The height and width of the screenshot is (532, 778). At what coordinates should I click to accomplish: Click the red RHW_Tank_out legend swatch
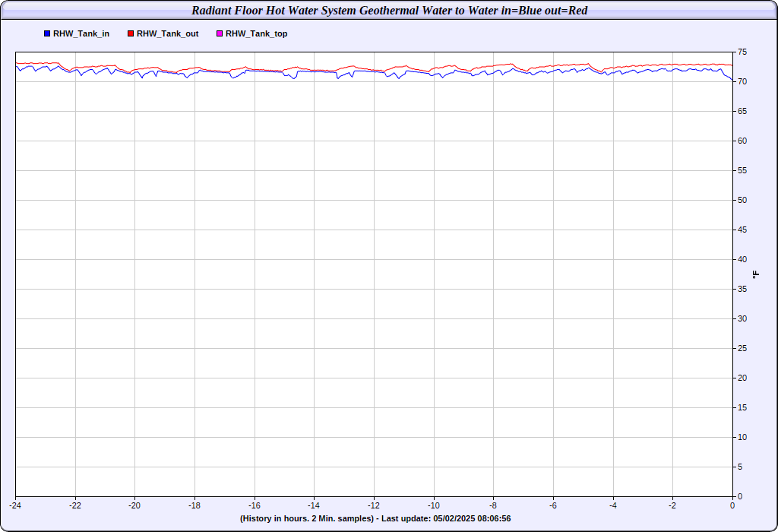(131, 33)
